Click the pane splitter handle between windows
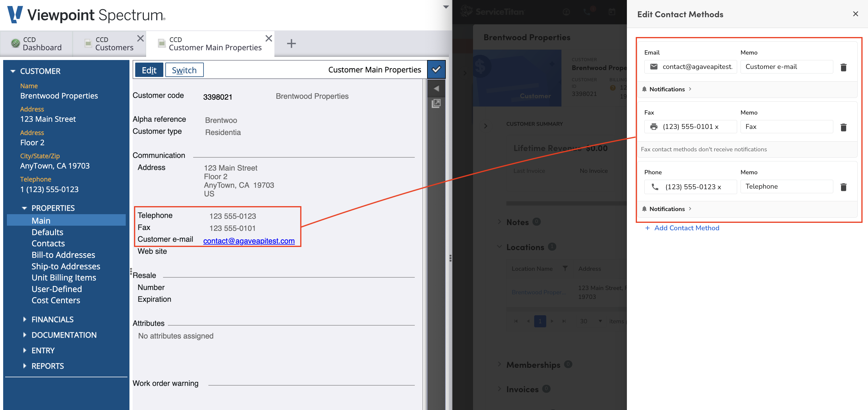Viewport: 868px width, 410px height. coord(451,258)
